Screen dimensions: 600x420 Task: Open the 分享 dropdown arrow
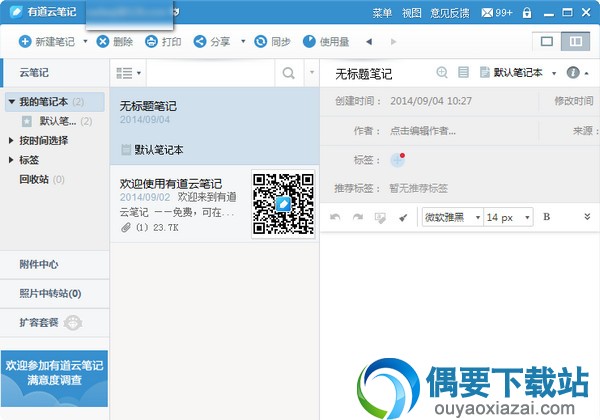click(243, 41)
